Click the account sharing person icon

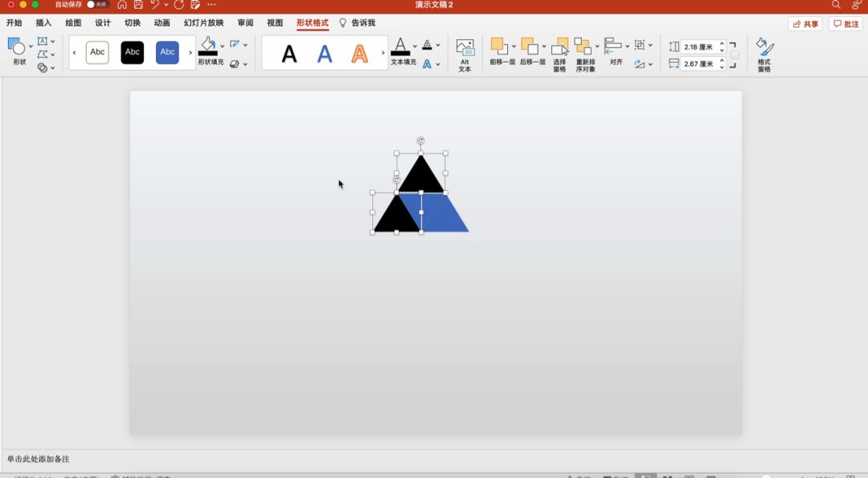point(857,5)
